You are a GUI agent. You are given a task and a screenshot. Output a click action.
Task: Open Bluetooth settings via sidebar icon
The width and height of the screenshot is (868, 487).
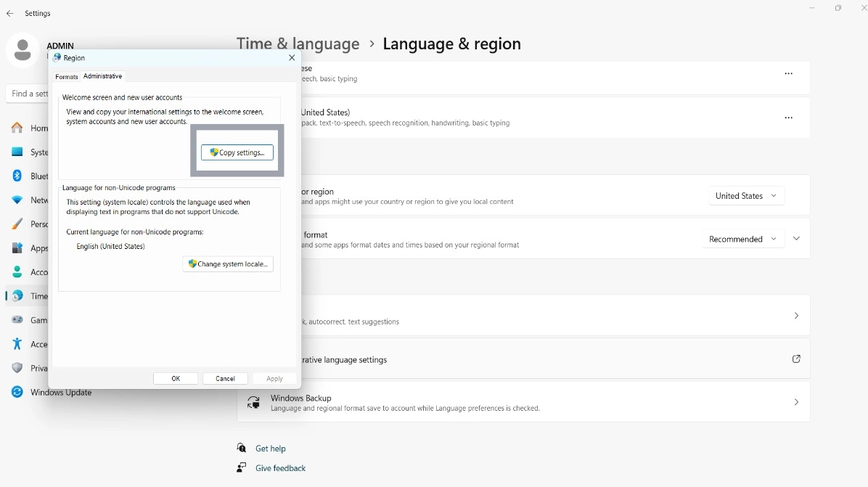(x=17, y=176)
